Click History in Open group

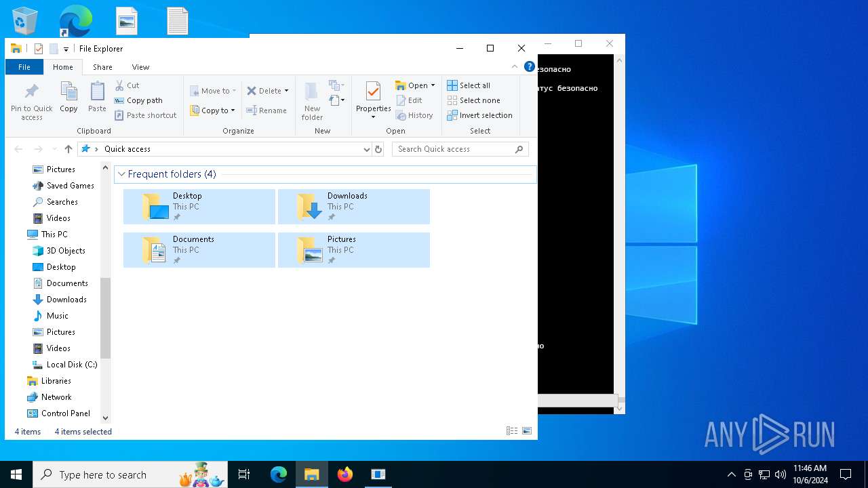click(x=414, y=115)
